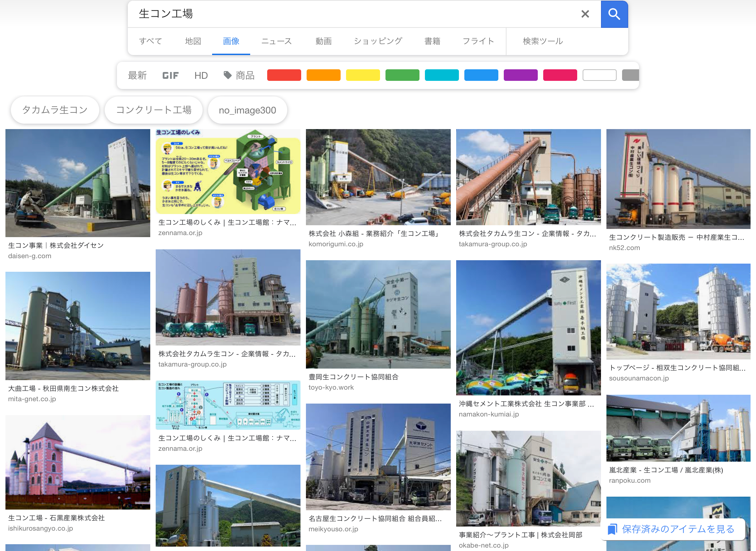
Task: Click the ranpoku.com source link
Action: [630, 481]
